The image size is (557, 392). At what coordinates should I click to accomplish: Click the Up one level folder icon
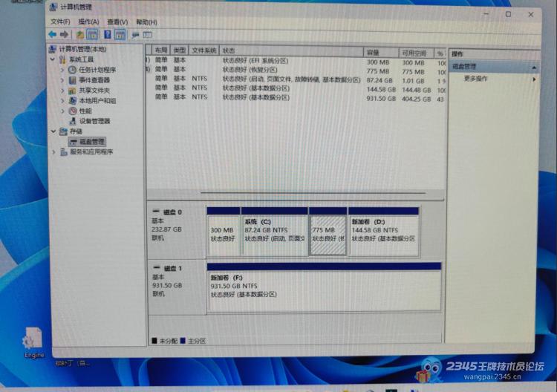(x=79, y=34)
